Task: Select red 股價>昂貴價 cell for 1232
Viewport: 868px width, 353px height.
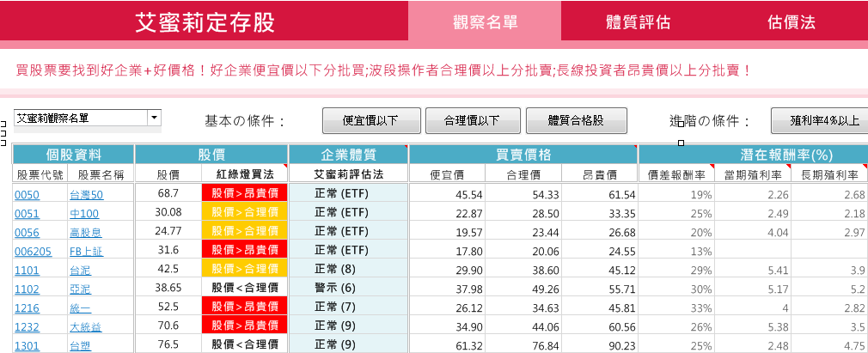Action: click(x=245, y=326)
